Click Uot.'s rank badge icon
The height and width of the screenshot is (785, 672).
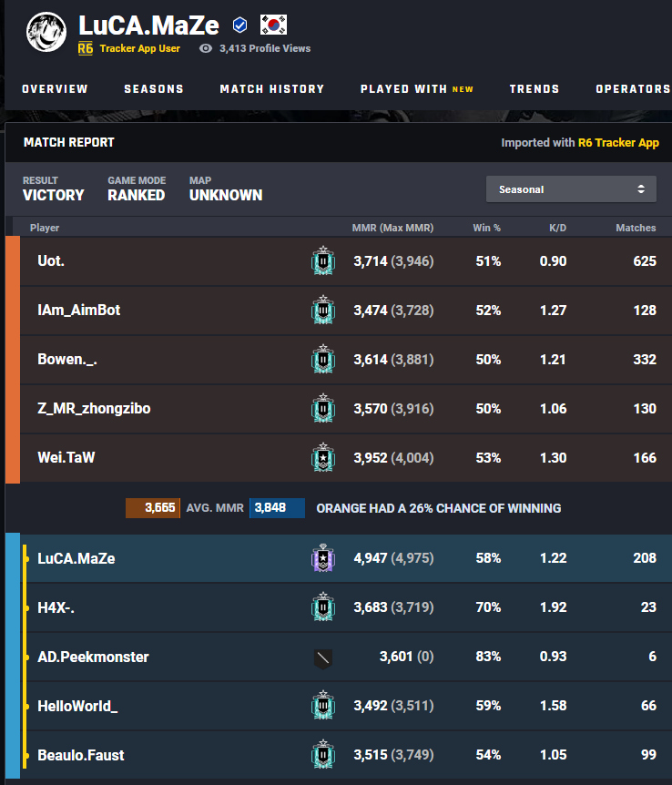point(323,260)
